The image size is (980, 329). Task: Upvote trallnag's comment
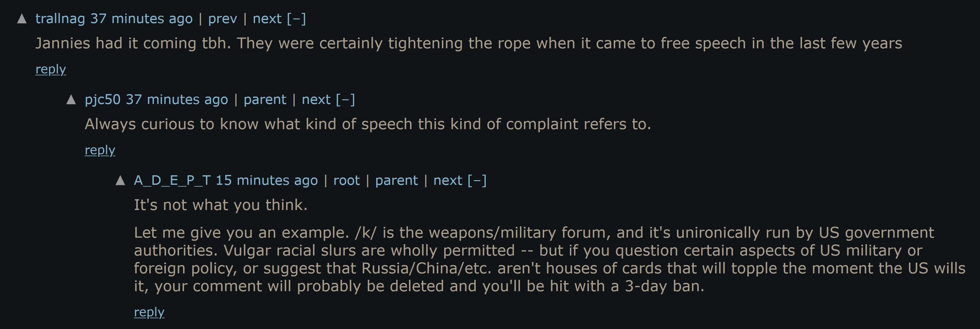[22, 19]
